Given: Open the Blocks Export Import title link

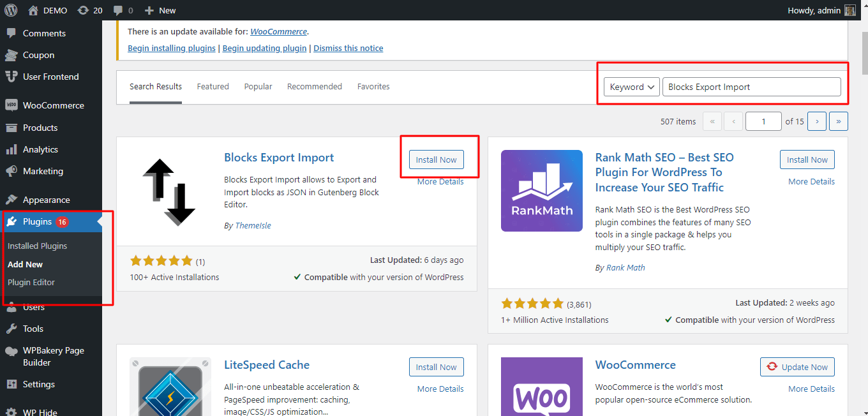Looking at the screenshot, I should pos(279,158).
